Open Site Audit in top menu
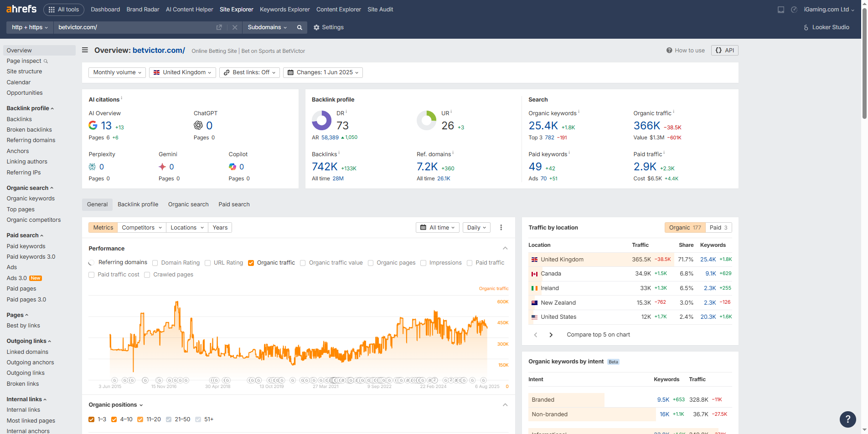This screenshot has height=434, width=868. point(380,10)
